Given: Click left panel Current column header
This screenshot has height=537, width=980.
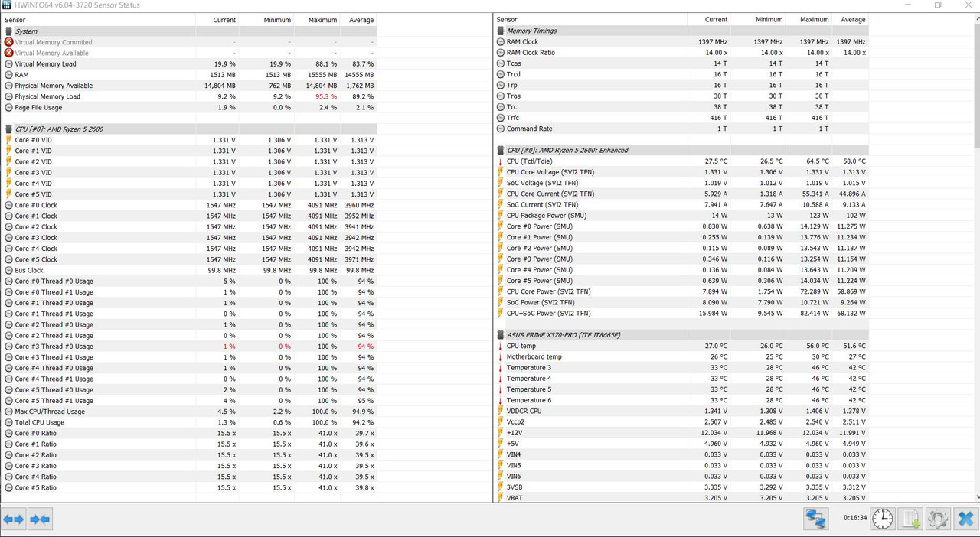Looking at the screenshot, I should pyautogui.click(x=217, y=20).
